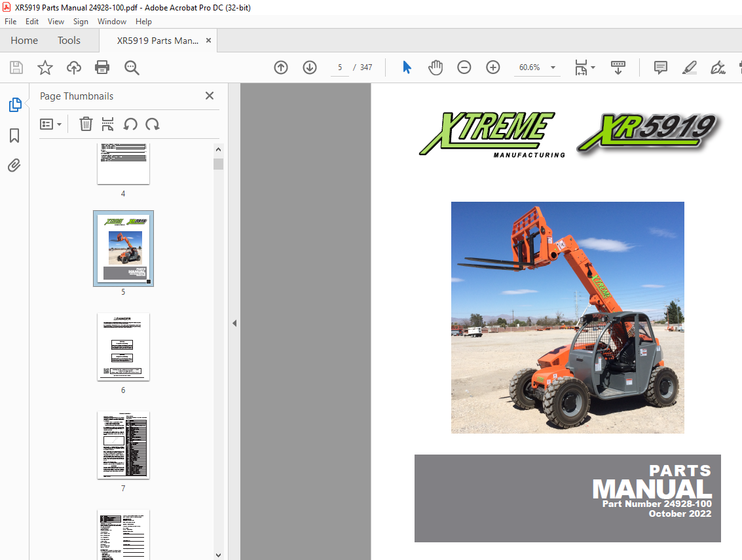This screenshot has height=560, width=742.
Task: Select page 5 thumbnail
Action: point(124,248)
